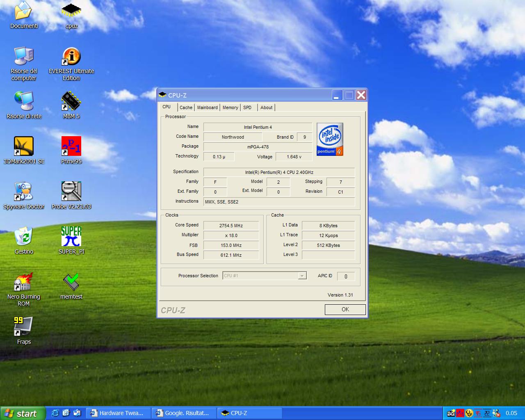Click the APIC ID value 0

point(346,276)
